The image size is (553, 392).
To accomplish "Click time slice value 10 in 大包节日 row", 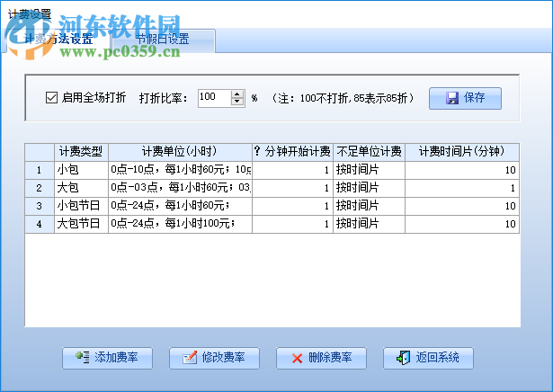I will click(x=462, y=224).
